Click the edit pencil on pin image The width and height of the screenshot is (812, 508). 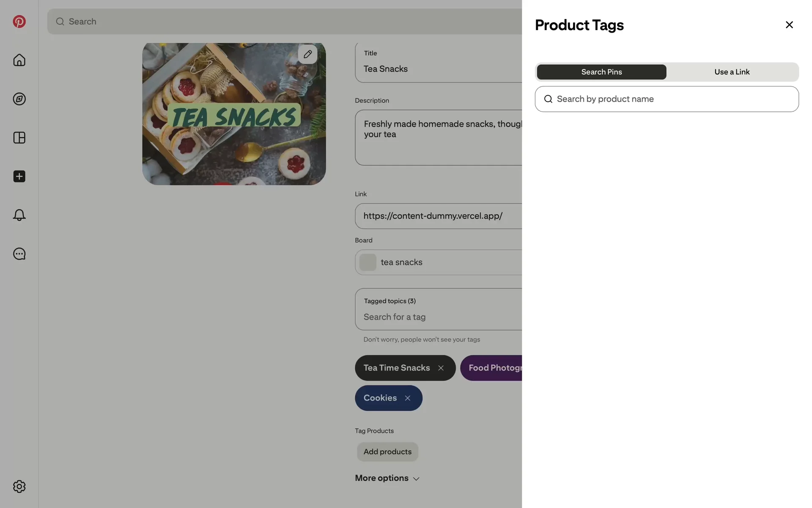tap(307, 54)
